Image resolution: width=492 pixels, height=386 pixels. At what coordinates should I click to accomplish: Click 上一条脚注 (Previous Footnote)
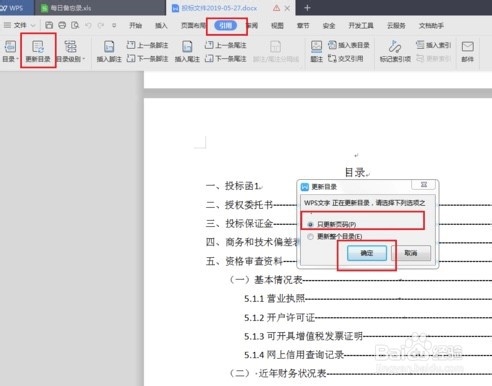coord(147,45)
